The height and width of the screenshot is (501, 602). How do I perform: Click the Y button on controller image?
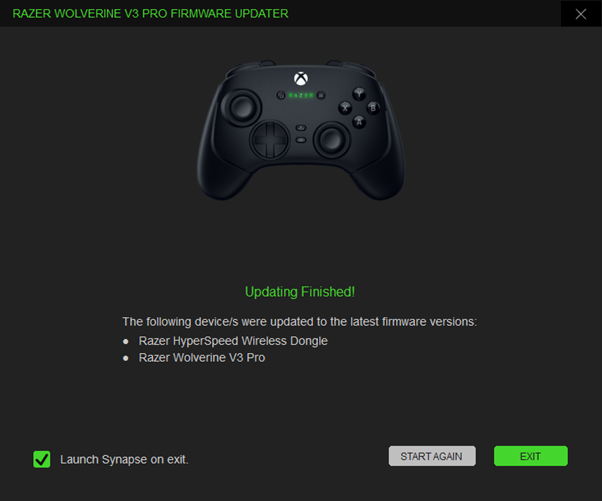(x=359, y=93)
